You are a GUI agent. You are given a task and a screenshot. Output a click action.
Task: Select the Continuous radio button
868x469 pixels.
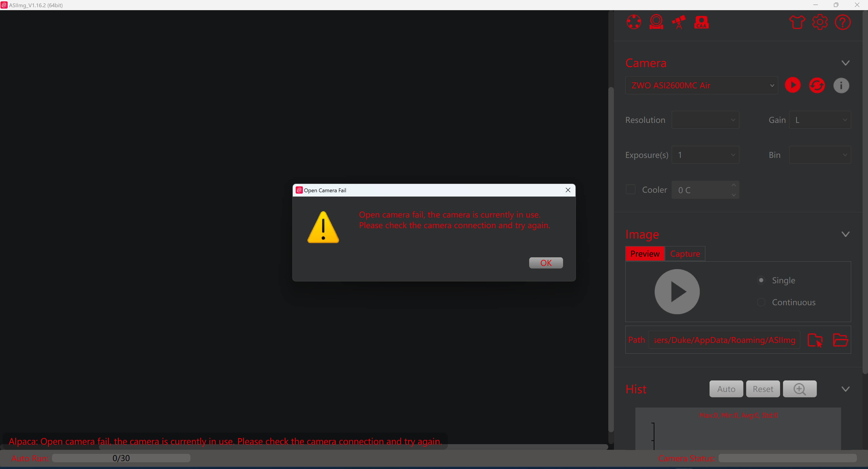761,302
